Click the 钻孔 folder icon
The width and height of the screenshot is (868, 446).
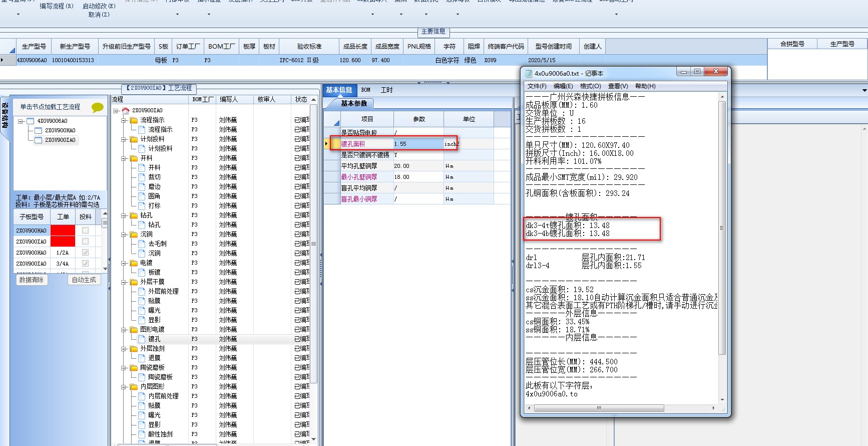[134, 215]
